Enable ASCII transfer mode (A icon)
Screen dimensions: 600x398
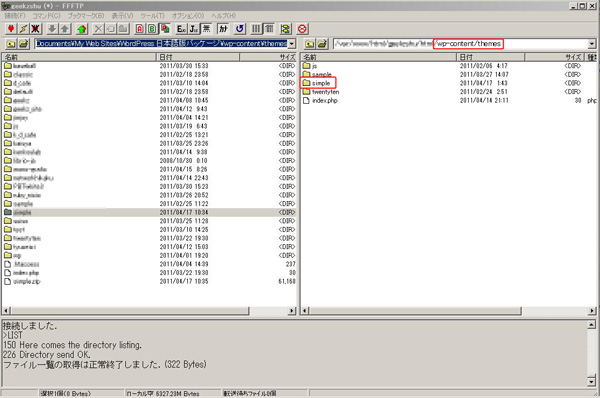pyautogui.click(x=140, y=29)
